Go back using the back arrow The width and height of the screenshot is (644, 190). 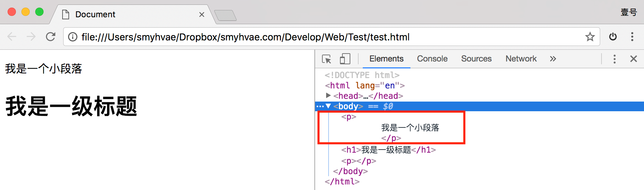pos(12,37)
